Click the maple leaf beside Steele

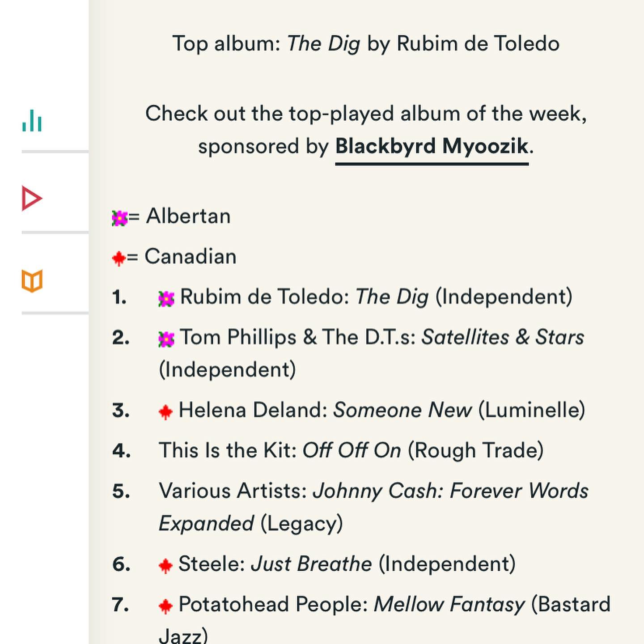[165, 566]
